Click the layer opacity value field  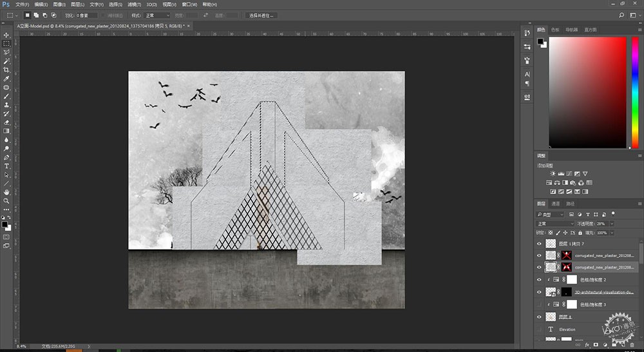coord(601,223)
